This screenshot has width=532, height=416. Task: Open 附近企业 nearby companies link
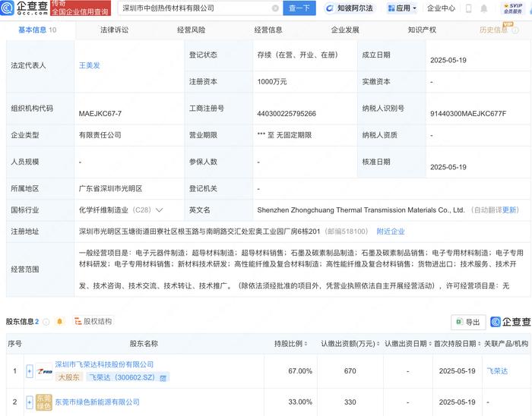391,232
